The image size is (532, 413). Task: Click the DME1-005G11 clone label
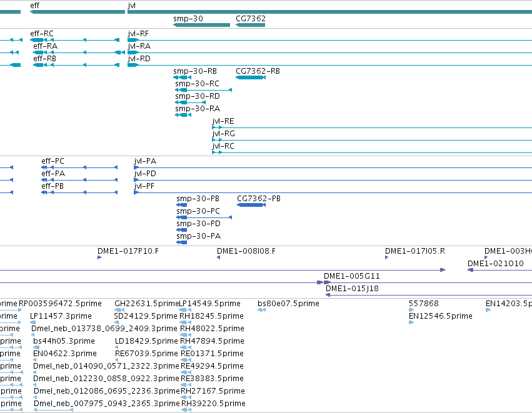point(352,276)
